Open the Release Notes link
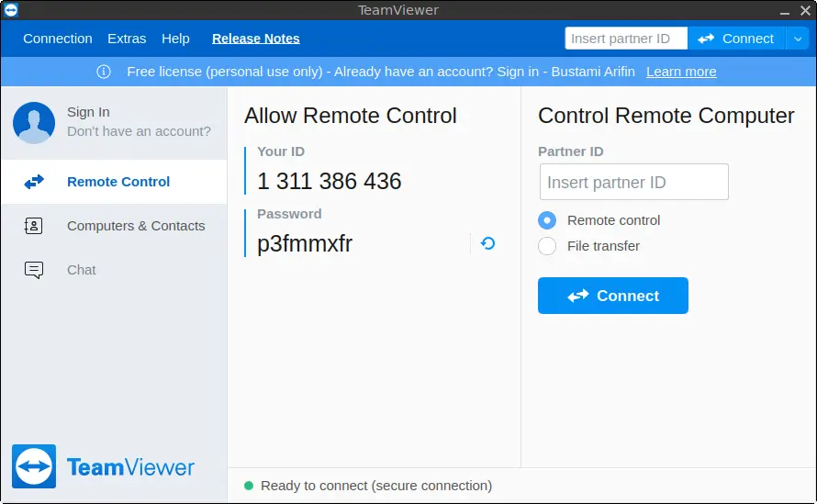The image size is (817, 504). (x=256, y=39)
